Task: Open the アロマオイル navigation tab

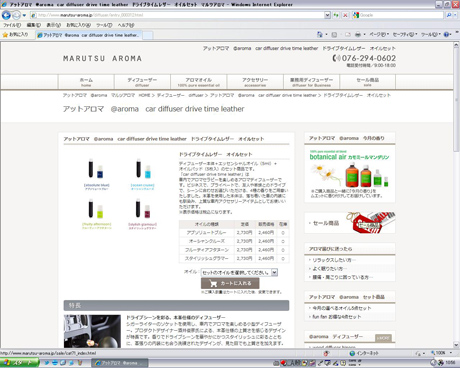Action: (x=199, y=82)
